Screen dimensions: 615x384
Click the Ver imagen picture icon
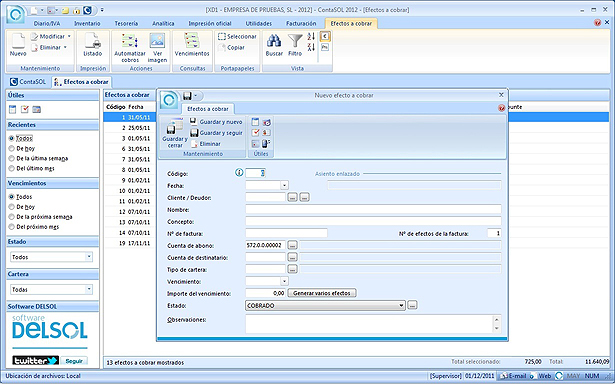pyautogui.click(x=157, y=41)
